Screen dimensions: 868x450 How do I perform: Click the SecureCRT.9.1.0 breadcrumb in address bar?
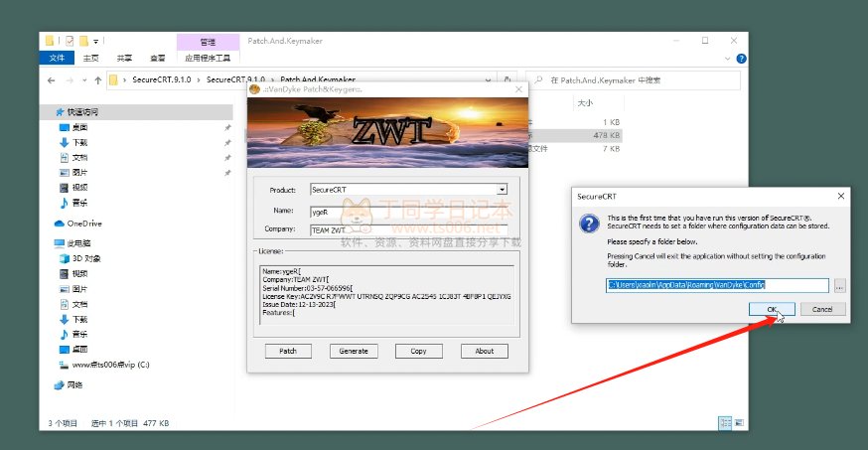(164, 78)
